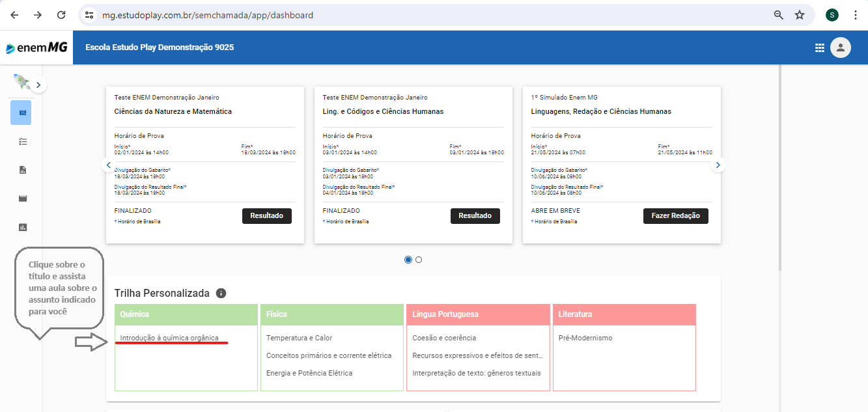Expand the sidebar with chevron button
The height and width of the screenshot is (412, 868).
tap(38, 85)
